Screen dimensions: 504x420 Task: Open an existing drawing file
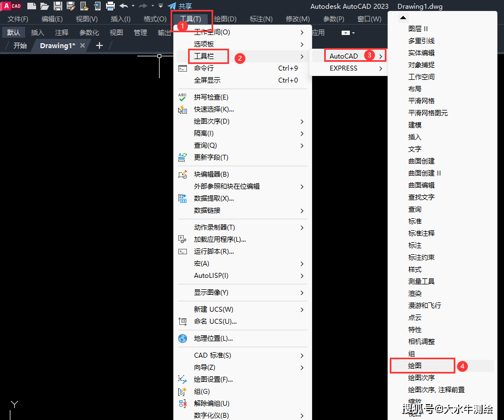point(45,6)
